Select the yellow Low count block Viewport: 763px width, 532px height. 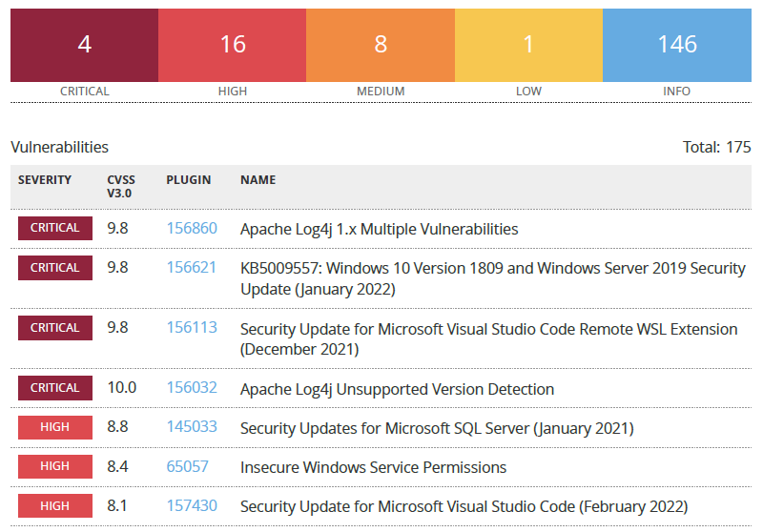tap(528, 45)
